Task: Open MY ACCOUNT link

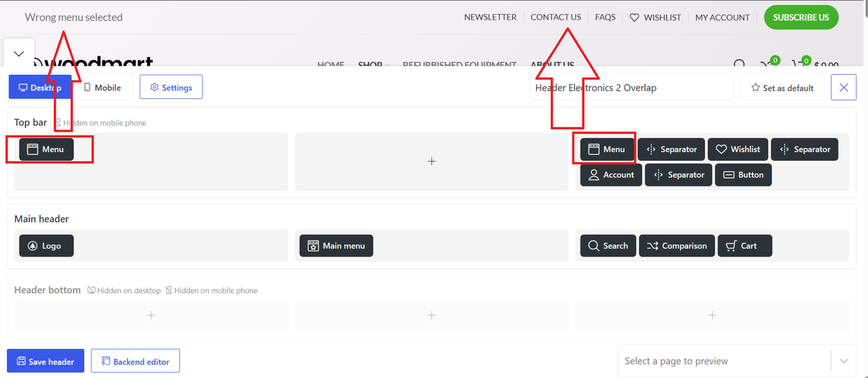Action: point(722,17)
